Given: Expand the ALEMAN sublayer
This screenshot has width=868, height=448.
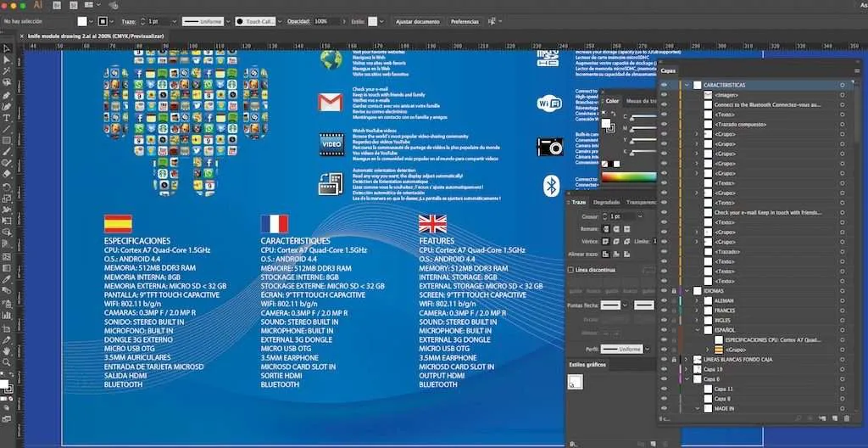Looking at the screenshot, I should (x=697, y=300).
